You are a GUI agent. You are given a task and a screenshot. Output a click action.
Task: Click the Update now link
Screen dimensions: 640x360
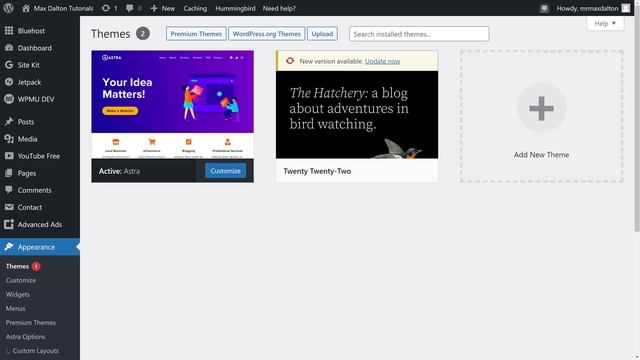(x=382, y=61)
